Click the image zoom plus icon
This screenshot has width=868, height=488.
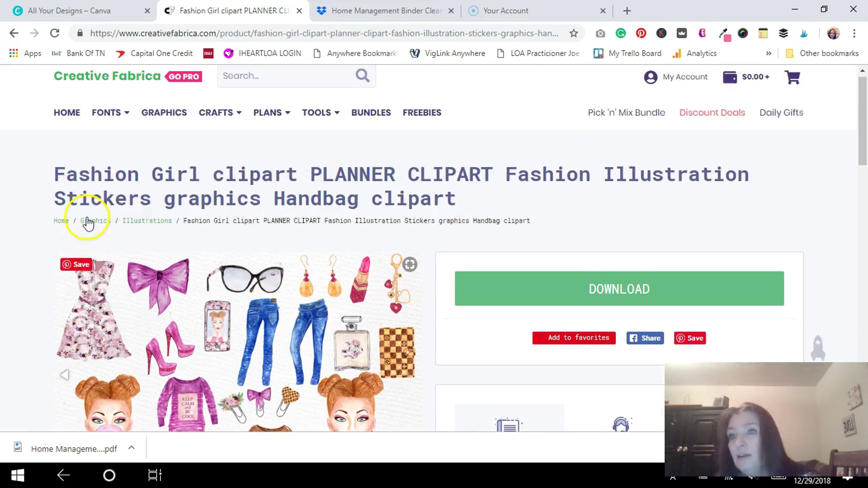coord(410,264)
